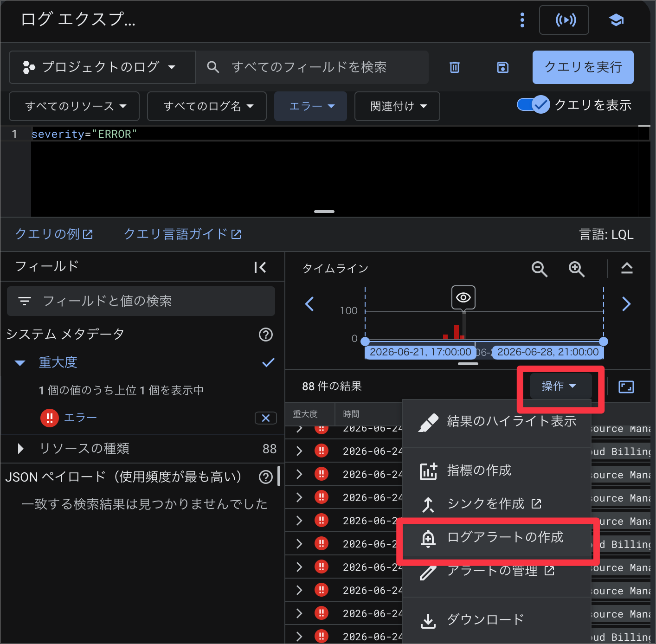Click the query editor resize handle
This screenshot has height=644, width=656.
[x=324, y=212]
